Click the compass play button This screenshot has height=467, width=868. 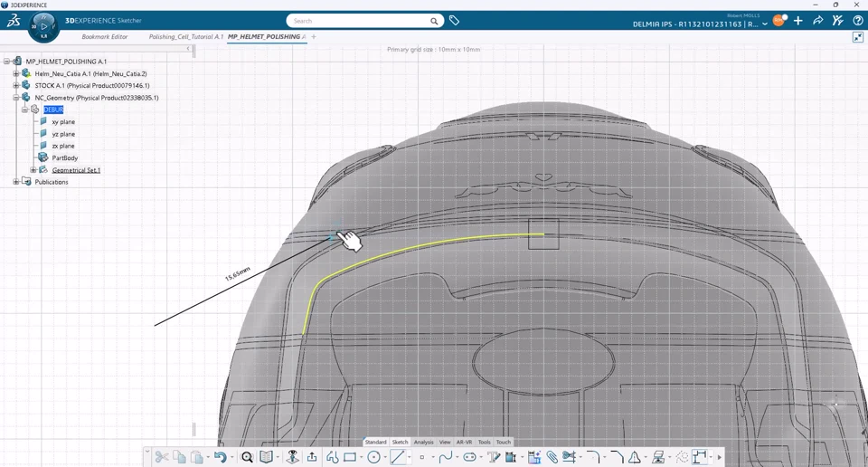click(x=43, y=26)
